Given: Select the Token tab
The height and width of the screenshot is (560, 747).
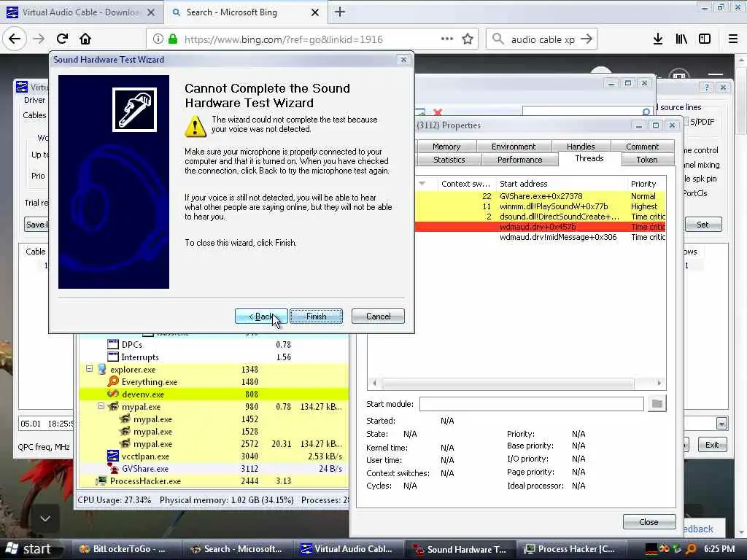Looking at the screenshot, I should 647,160.
